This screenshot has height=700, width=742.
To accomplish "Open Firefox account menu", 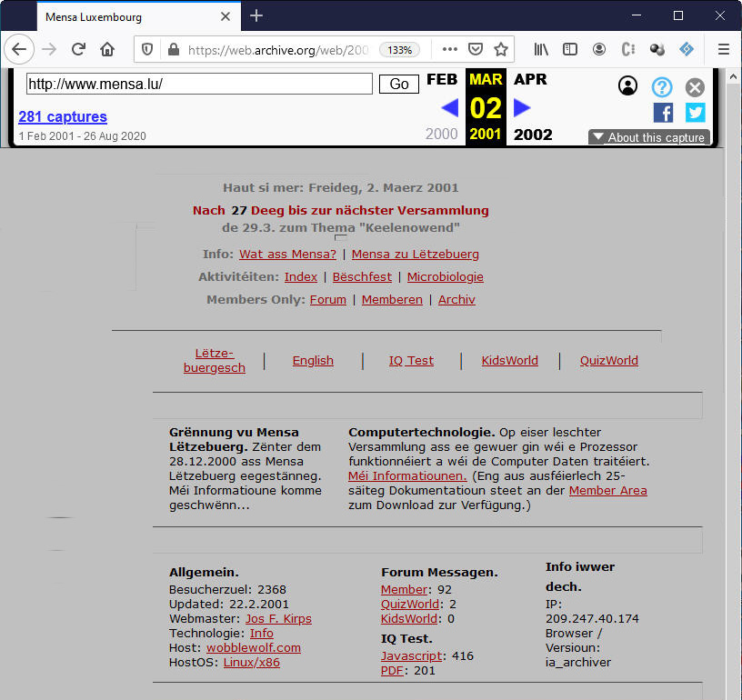I will pyautogui.click(x=599, y=49).
